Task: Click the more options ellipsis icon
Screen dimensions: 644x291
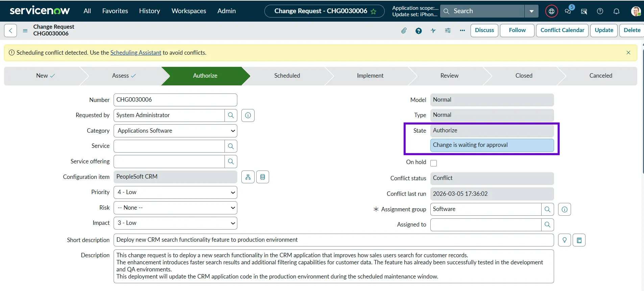Action: click(462, 31)
